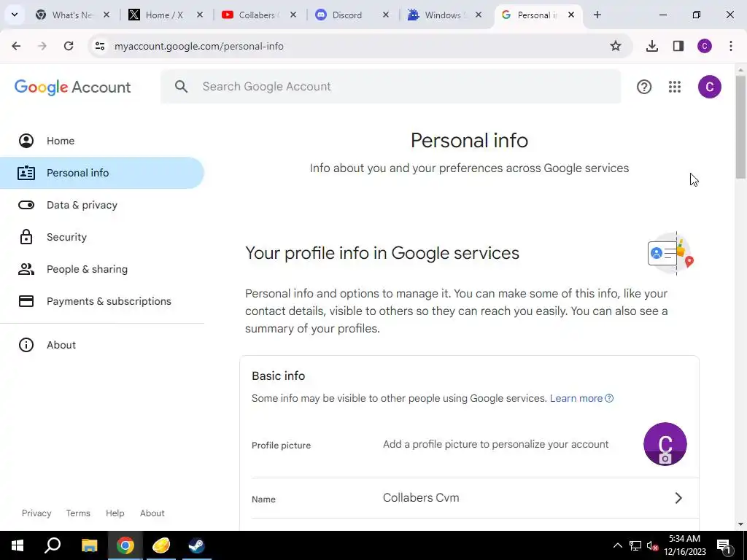Toggle Chrome side panel icon

coord(678,46)
